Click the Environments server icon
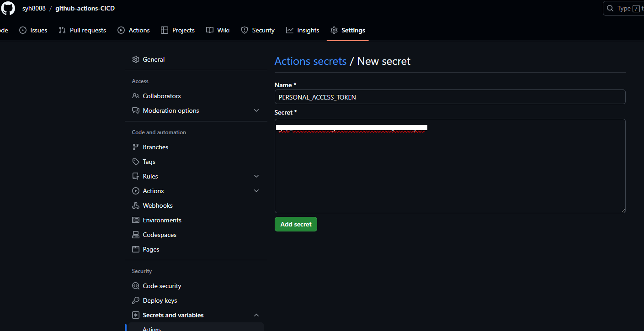Viewport: 644px width, 331px height. [136, 220]
